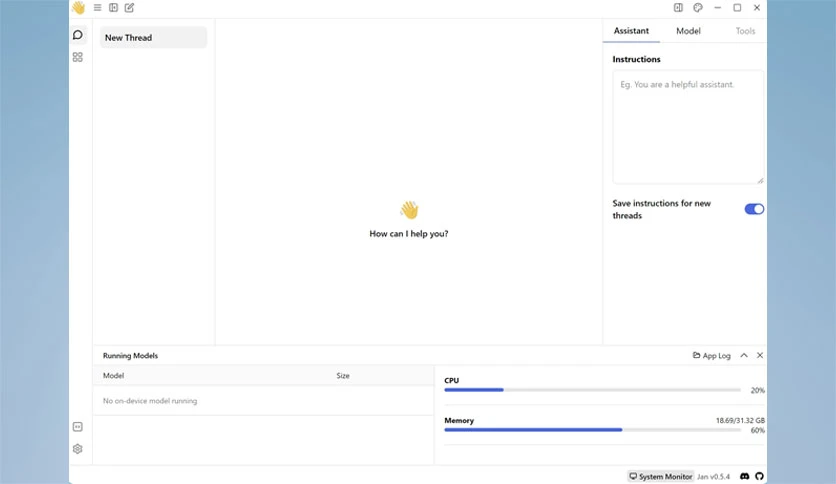Select the chat threads sidebar icon
The height and width of the screenshot is (484, 836).
(x=78, y=35)
